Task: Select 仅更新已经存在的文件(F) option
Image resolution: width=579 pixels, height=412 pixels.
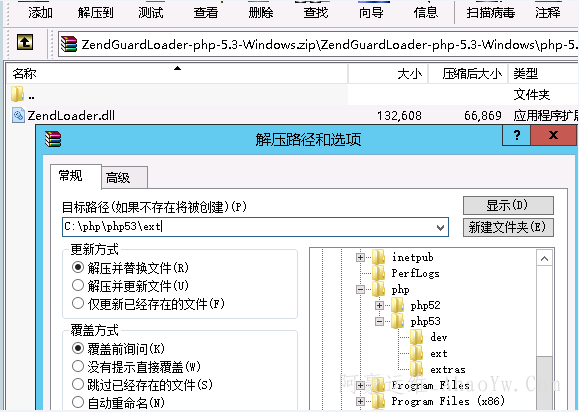Action: (148, 303)
